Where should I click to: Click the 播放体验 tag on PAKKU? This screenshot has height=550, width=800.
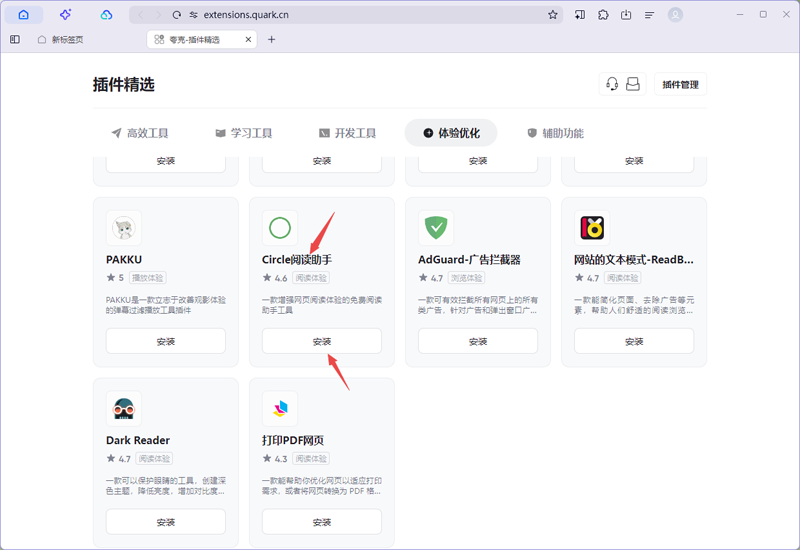pos(147,278)
